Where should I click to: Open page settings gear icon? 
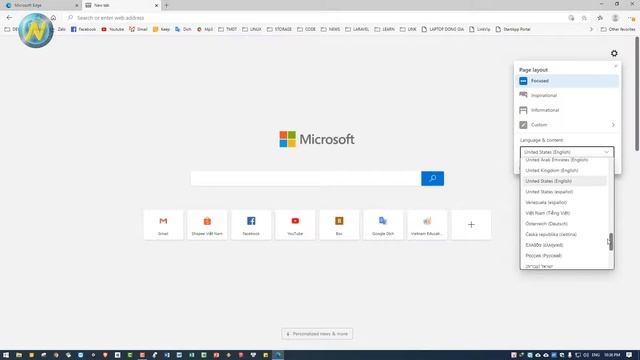(614, 53)
